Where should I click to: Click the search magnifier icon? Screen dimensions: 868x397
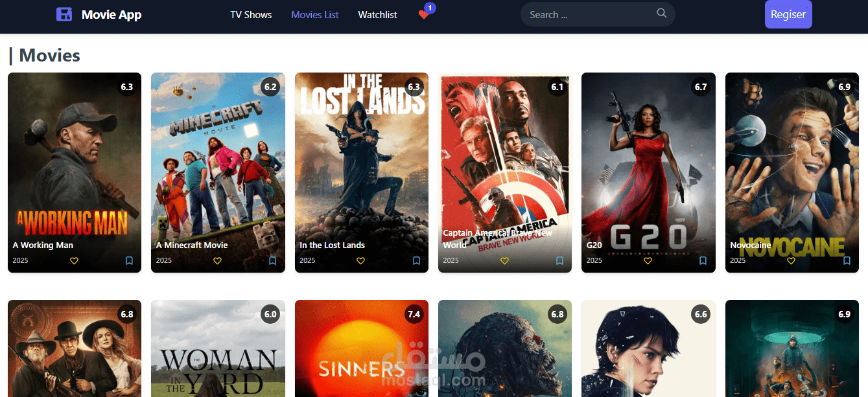coord(661,14)
